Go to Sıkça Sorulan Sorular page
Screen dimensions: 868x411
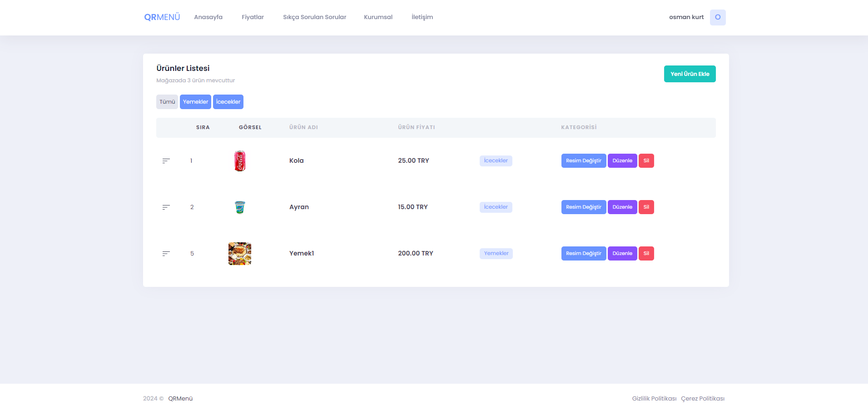click(x=314, y=17)
